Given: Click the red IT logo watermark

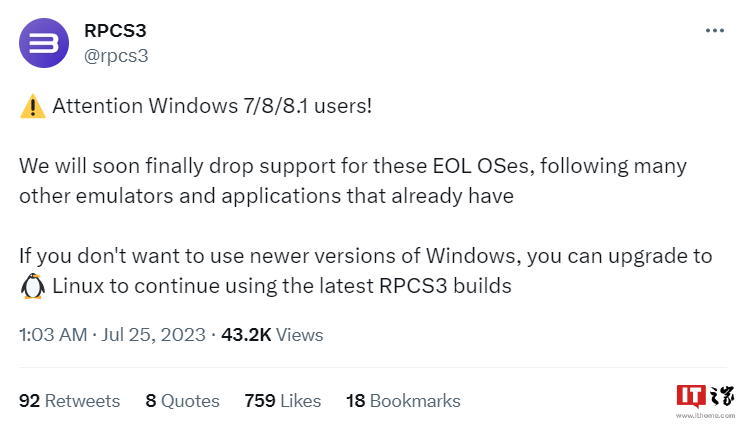Looking at the screenshot, I should pyautogui.click(x=691, y=394).
